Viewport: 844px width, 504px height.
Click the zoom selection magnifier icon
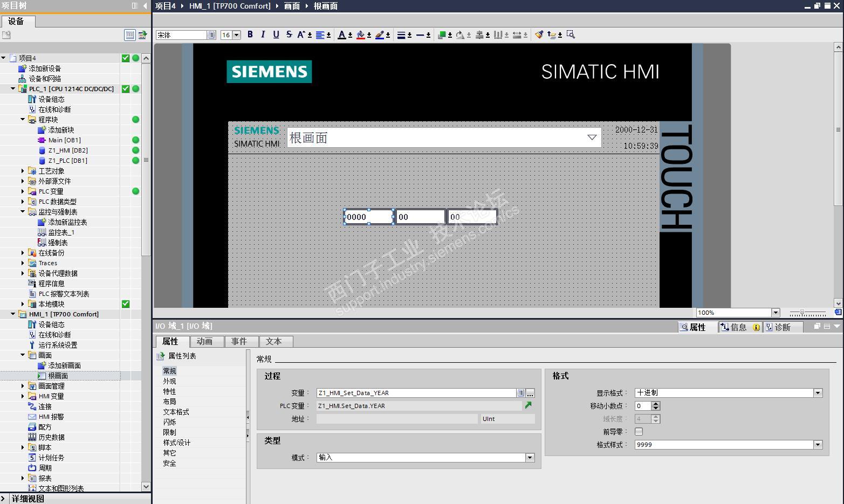(x=571, y=35)
